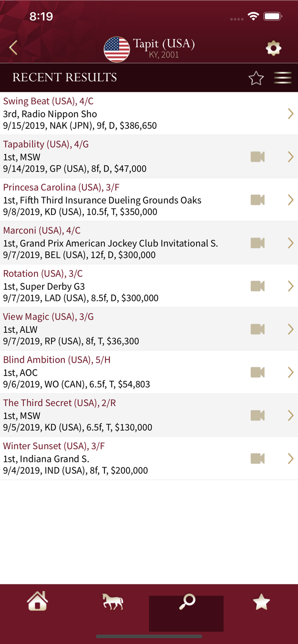Image resolution: width=298 pixels, height=644 pixels.
Task: Play the Rotation Super Derby video
Action: 257,286
